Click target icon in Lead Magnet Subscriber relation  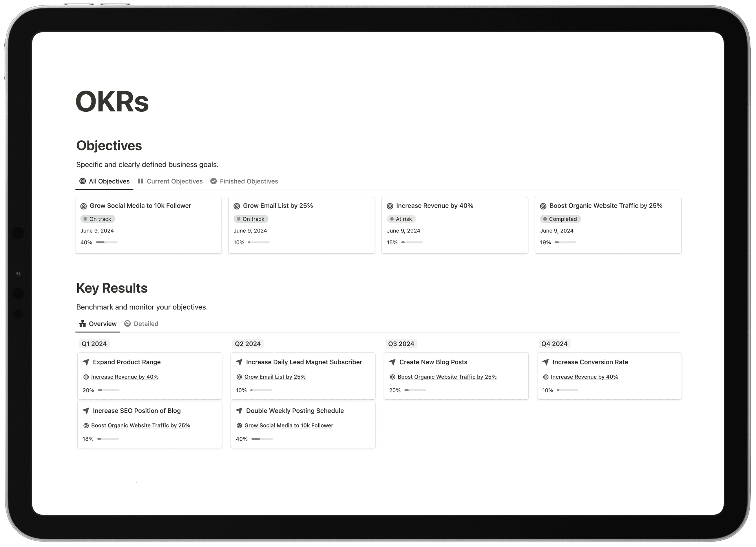click(x=239, y=377)
